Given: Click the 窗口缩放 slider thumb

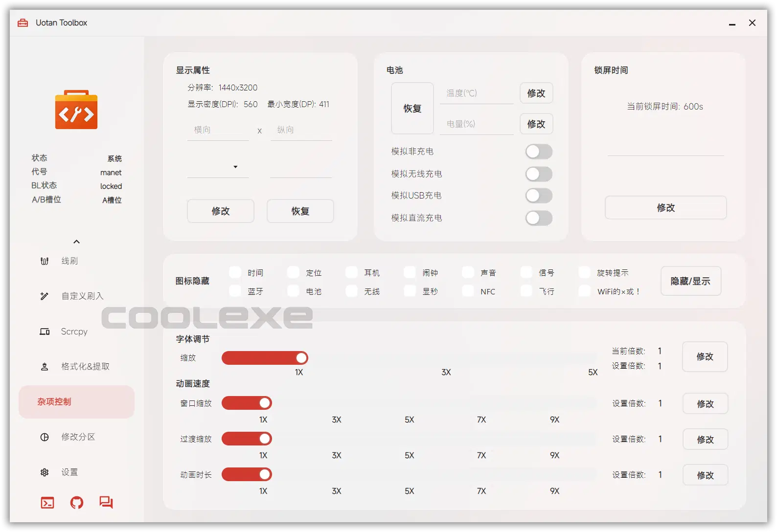Looking at the screenshot, I should click(265, 403).
